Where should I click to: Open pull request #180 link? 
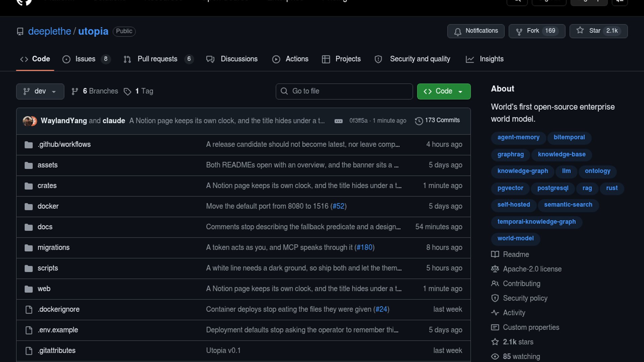pos(365,248)
